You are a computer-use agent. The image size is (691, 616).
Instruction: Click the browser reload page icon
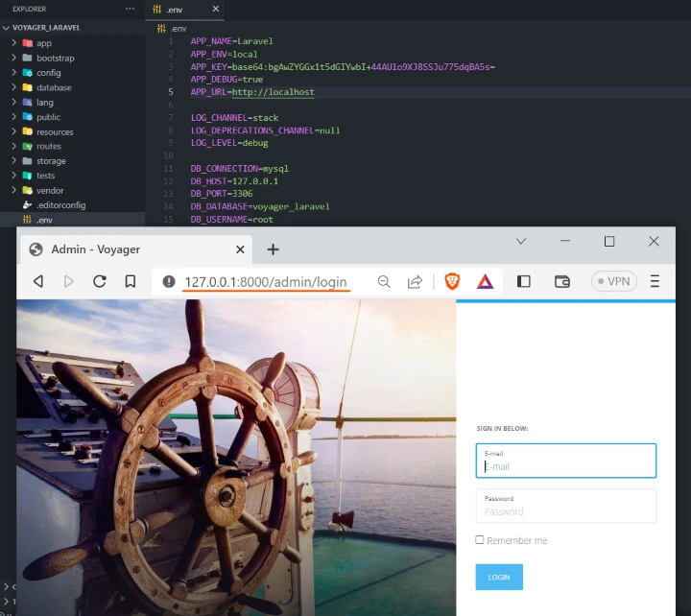[x=99, y=281]
